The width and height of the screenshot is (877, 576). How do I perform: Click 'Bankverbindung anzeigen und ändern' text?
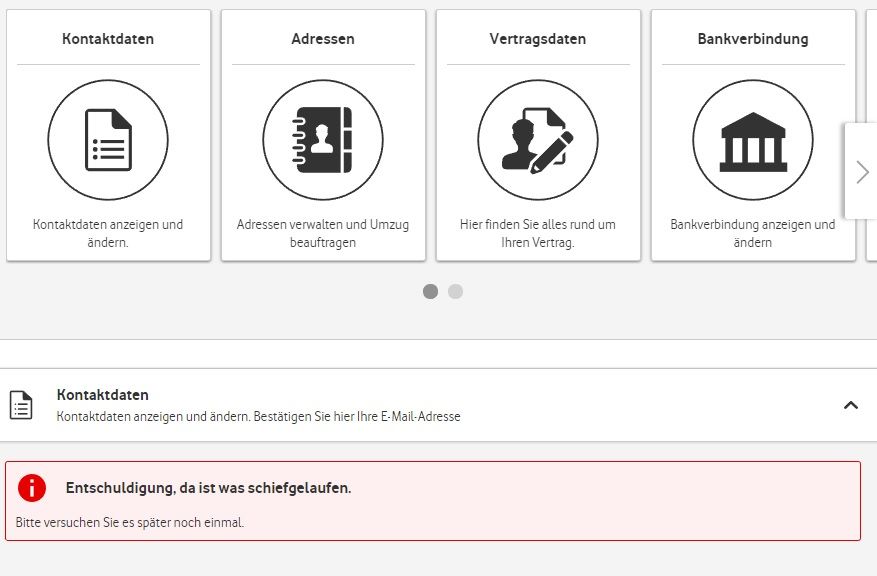tap(752, 233)
